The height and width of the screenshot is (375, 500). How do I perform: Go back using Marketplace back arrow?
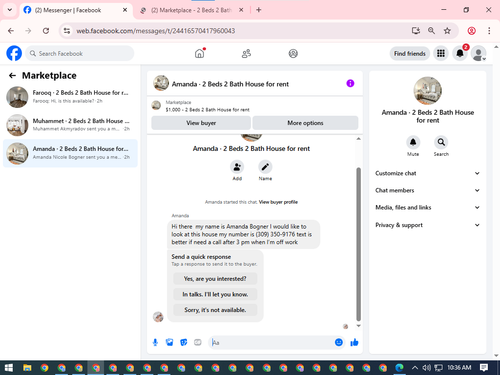(12, 76)
